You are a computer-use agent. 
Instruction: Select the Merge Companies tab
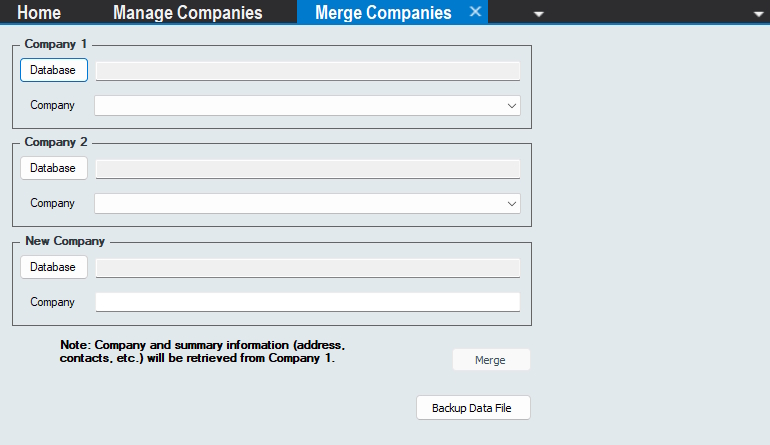382,13
